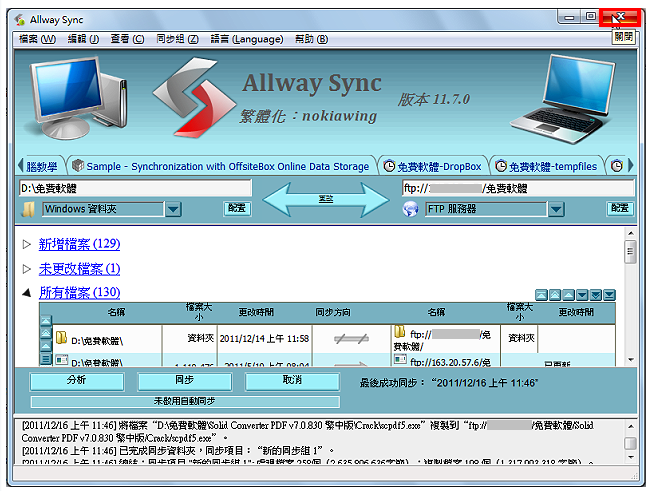Image resolution: width=655 pixels, height=491 pixels.
Task: Switch to the 免費軟體-tempfiles tab
Action: point(546,166)
